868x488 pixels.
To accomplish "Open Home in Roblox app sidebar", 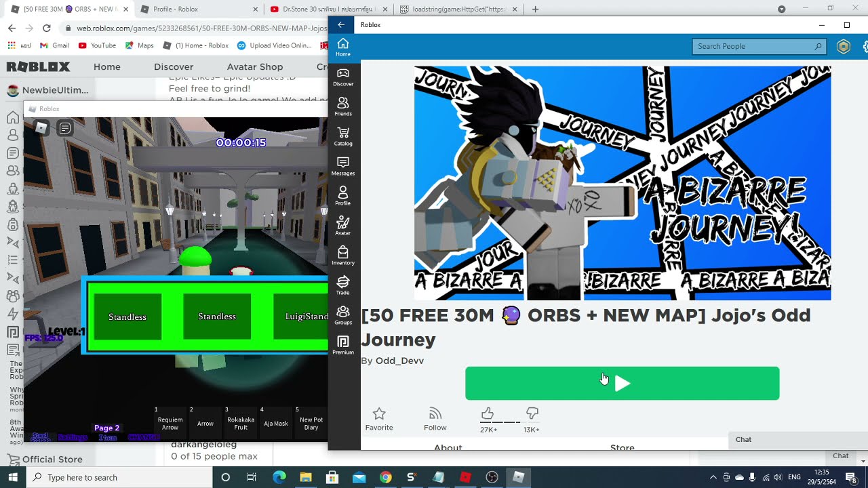I will (343, 47).
